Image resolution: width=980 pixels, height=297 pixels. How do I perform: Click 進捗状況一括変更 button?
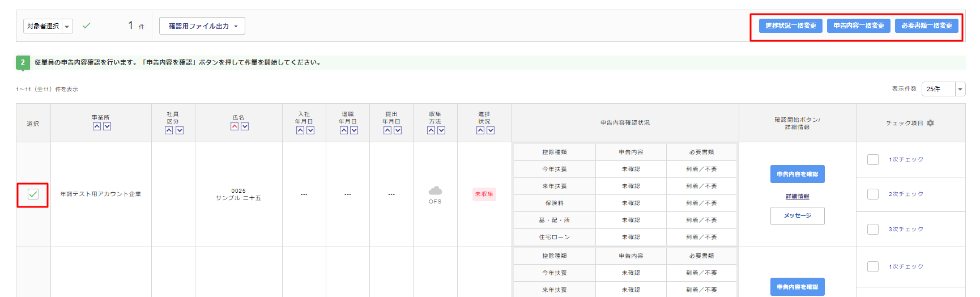pos(790,26)
